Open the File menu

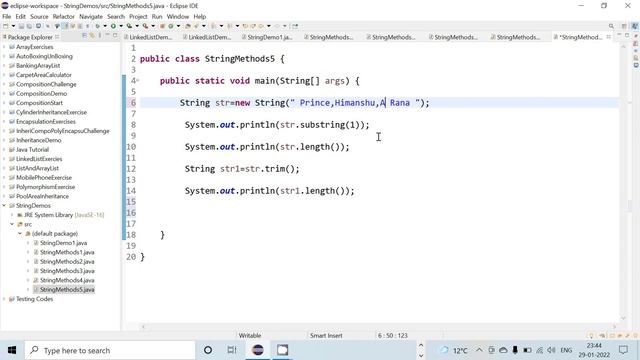pyautogui.click(x=7, y=17)
